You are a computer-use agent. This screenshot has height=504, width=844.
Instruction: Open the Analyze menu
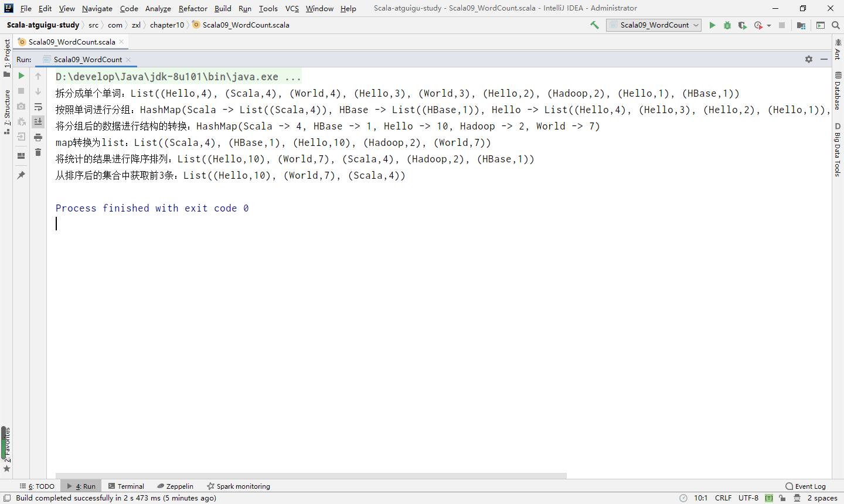pos(158,8)
